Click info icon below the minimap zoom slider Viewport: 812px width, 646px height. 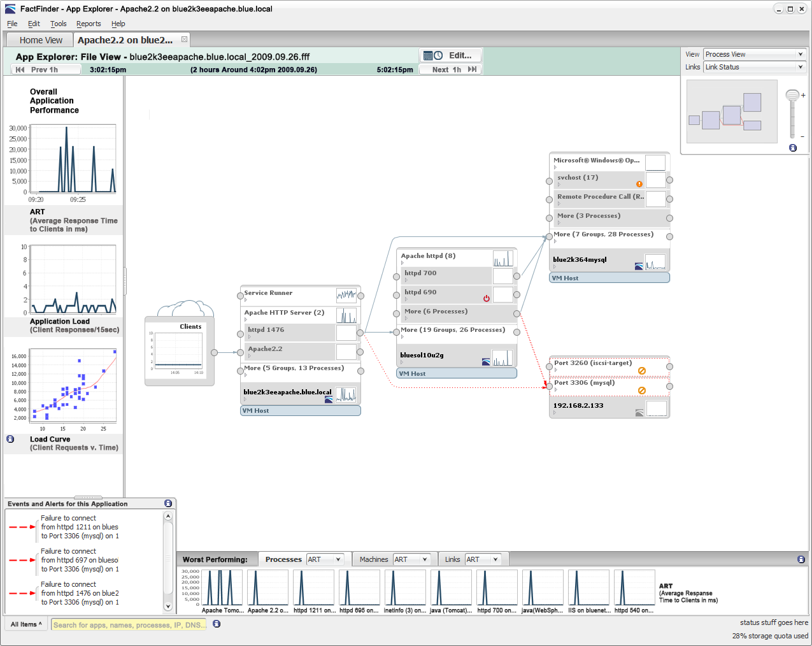click(x=793, y=148)
